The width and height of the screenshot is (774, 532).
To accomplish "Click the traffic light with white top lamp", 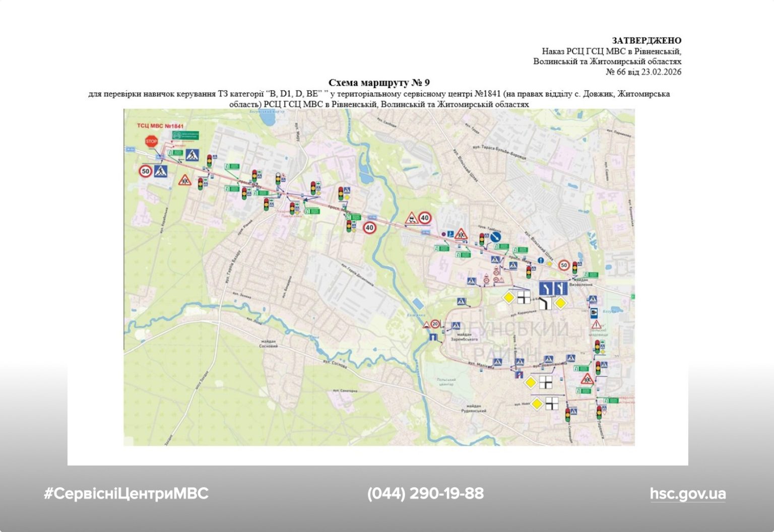I will [x=278, y=179].
